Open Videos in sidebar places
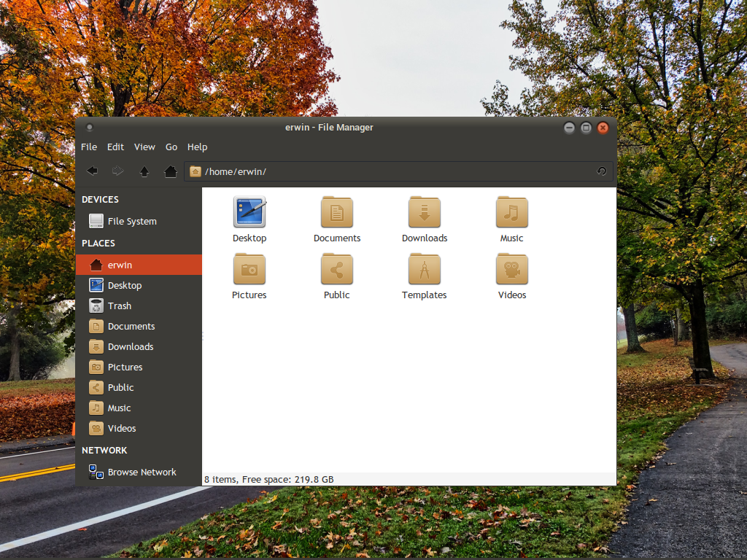The width and height of the screenshot is (747, 560). pos(139,429)
